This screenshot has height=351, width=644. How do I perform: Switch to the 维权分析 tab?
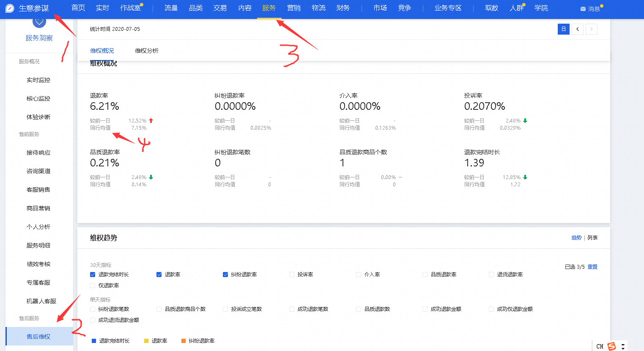pos(147,51)
